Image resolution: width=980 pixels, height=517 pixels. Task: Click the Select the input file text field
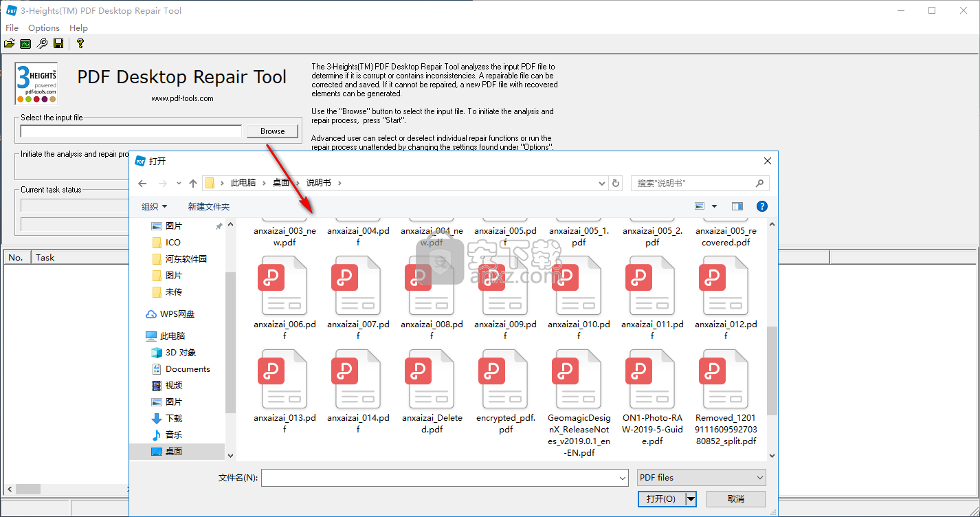coord(131,131)
